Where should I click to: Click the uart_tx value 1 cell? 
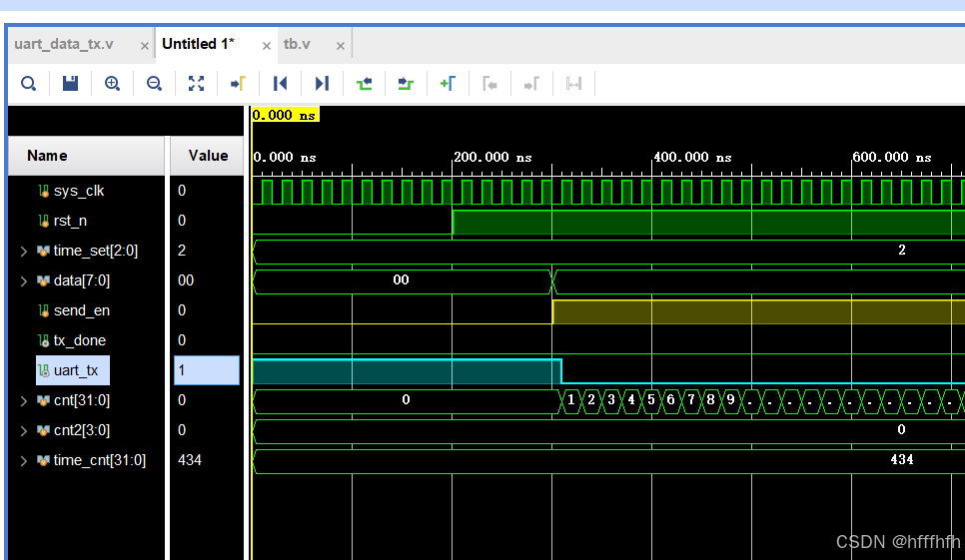point(207,370)
